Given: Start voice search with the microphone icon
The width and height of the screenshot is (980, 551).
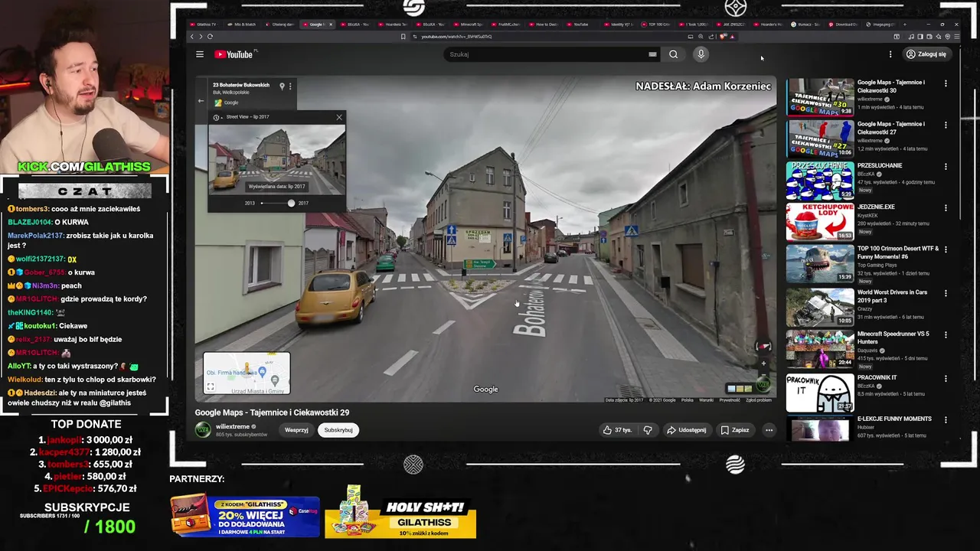Looking at the screenshot, I should pyautogui.click(x=701, y=54).
